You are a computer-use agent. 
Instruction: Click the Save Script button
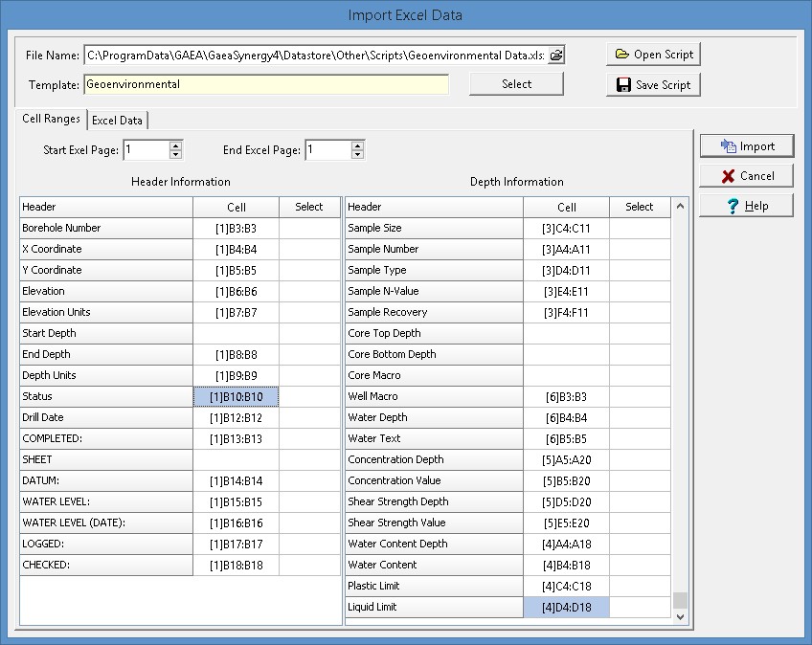click(654, 84)
